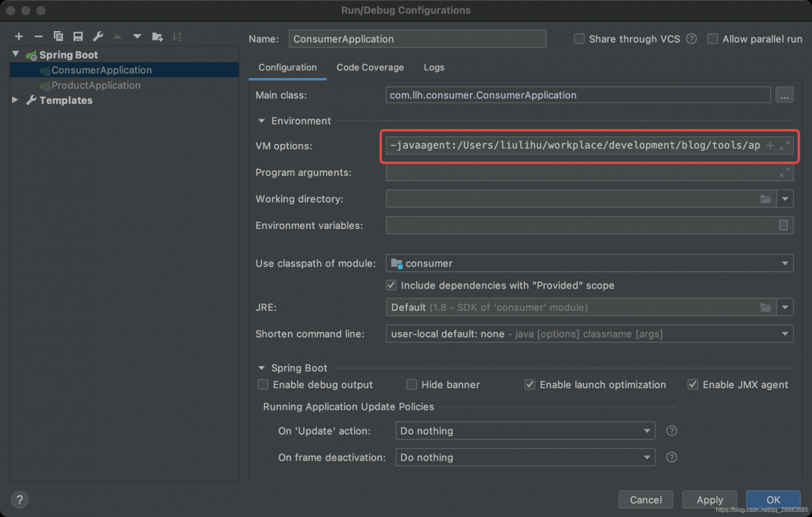Toggle the Allow parallel run checkbox
Viewport: 812px width, 517px height.
[712, 39]
